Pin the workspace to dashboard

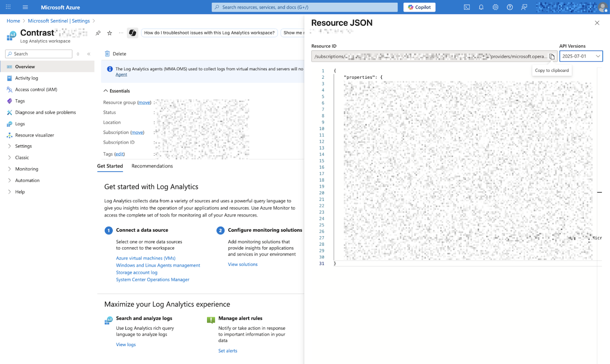tap(98, 33)
